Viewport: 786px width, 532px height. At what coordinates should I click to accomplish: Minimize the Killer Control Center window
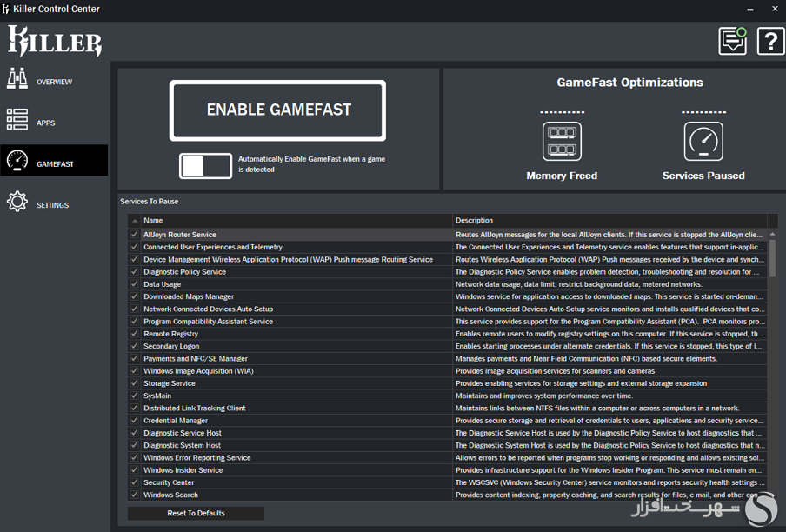pos(749,9)
